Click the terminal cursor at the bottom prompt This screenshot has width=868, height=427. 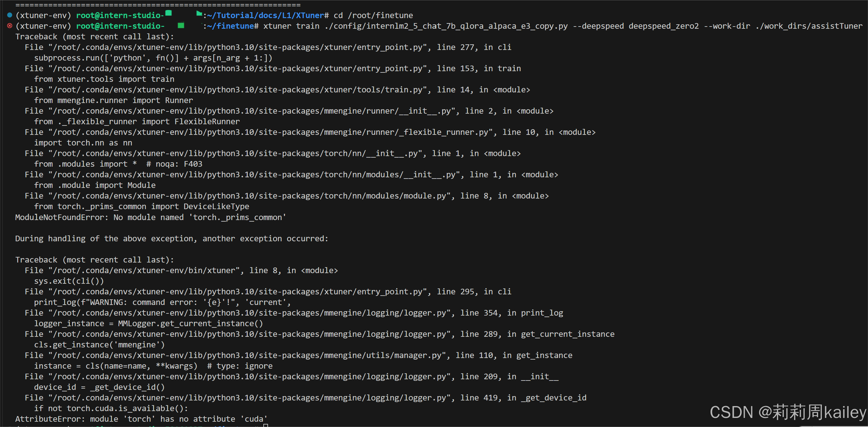(x=266, y=425)
